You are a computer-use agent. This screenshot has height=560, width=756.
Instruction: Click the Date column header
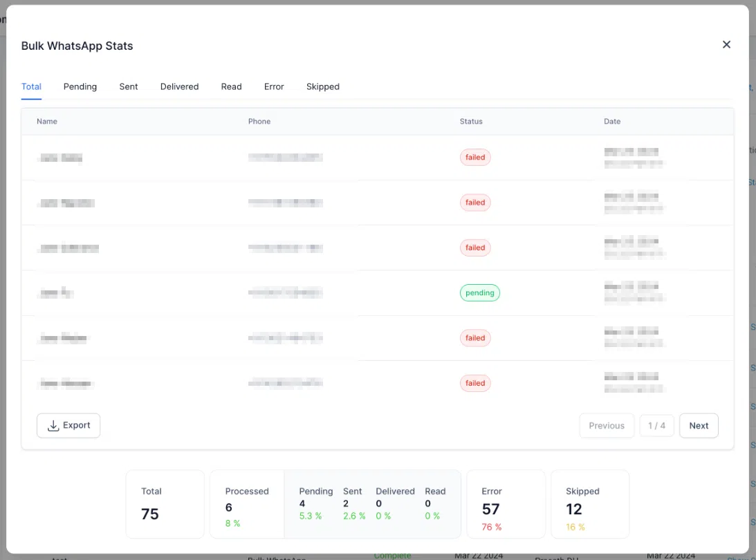click(612, 122)
